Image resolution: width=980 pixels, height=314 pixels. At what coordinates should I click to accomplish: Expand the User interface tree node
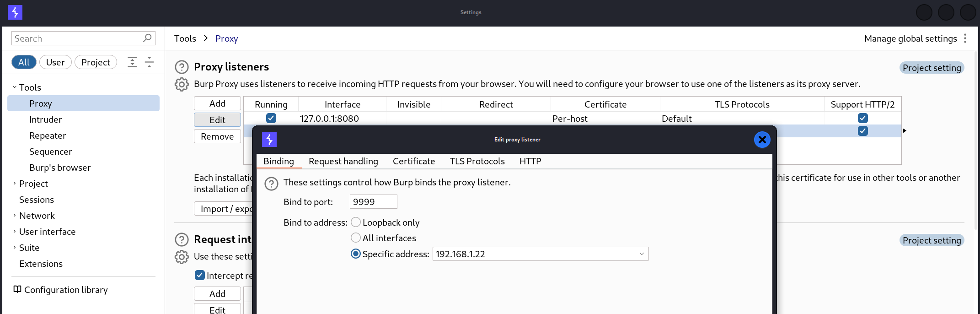(x=15, y=231)
